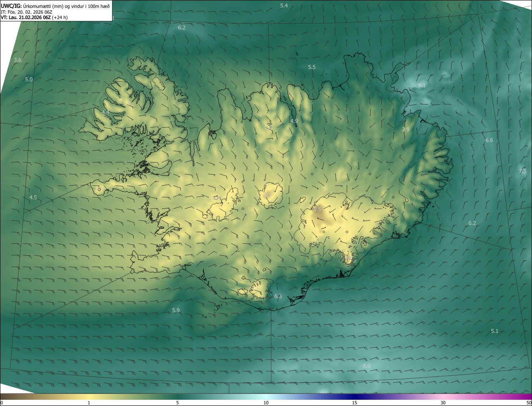Viewport: 532px width, 406px height.
Task: Click the colorbar tick labeled 0
Action: pos(2,403)
